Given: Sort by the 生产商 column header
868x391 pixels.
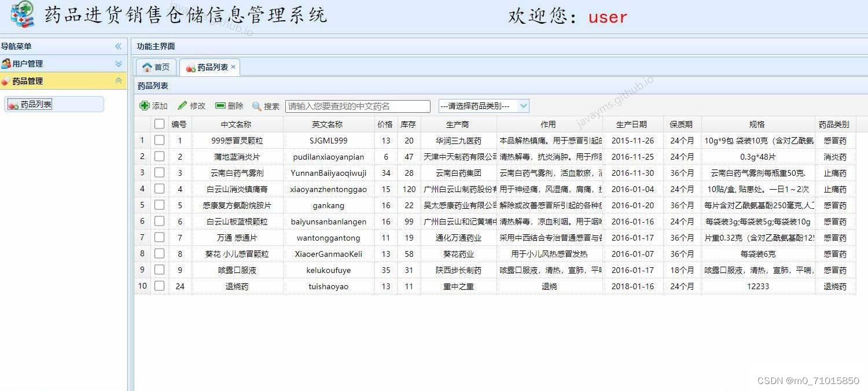Looking at the screenshot, I should [x=458, y=124].
